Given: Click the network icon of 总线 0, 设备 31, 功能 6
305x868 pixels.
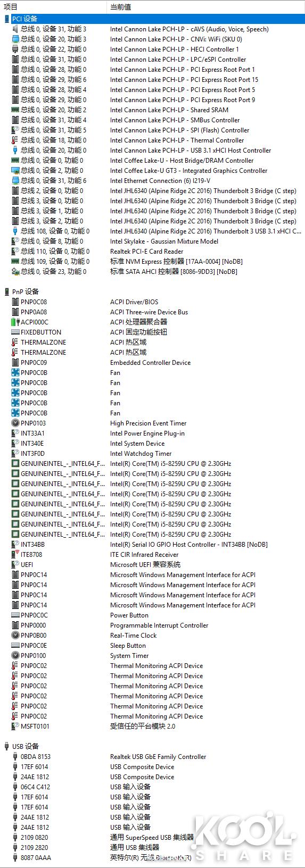Looking at the screenshot, I should (15, 180).
